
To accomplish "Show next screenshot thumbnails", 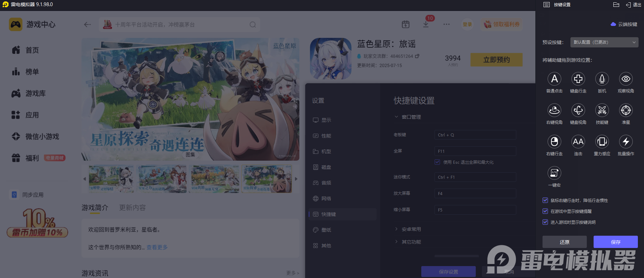I will (296, 179).
